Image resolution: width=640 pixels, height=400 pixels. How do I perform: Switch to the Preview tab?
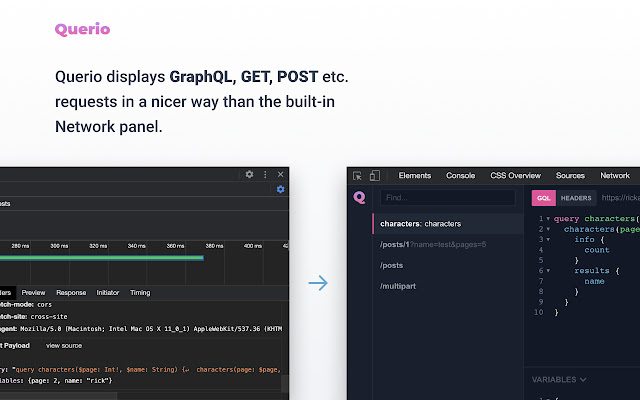click(x=33, y=293)
